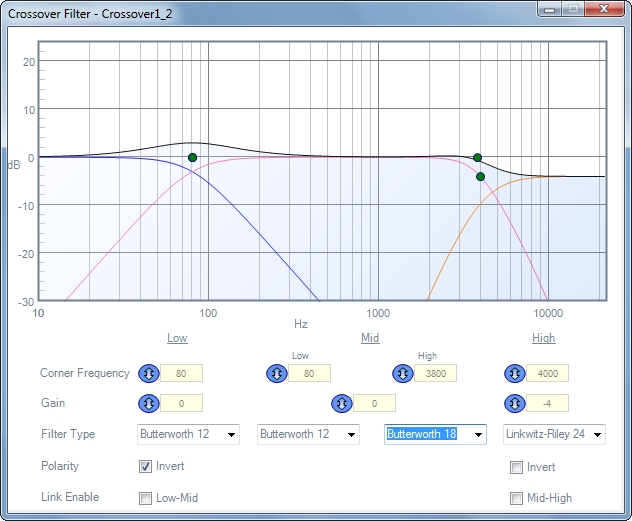Screen dimensions: 632x521
Task: Check the Mid-High link enable box
Action: click(517, 498)
